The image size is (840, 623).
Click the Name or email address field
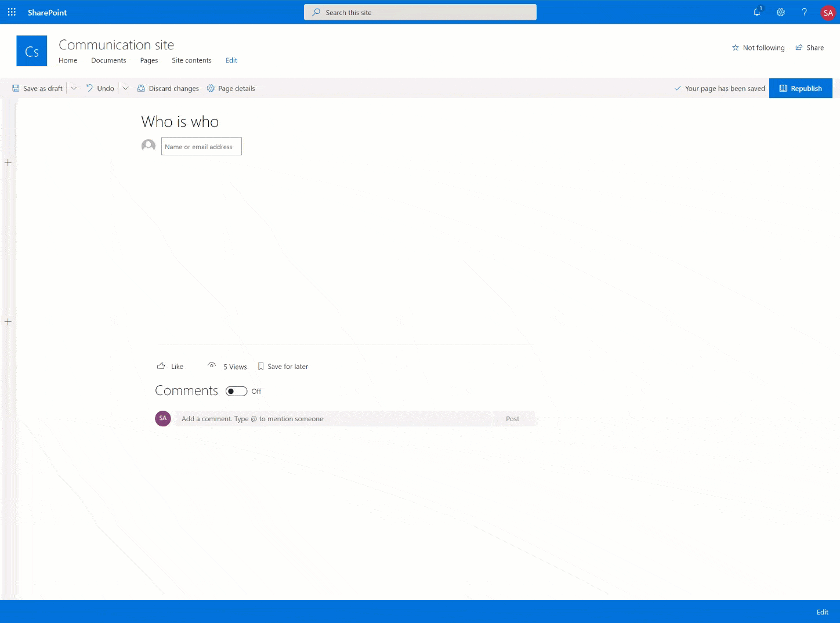coord(201,146)
